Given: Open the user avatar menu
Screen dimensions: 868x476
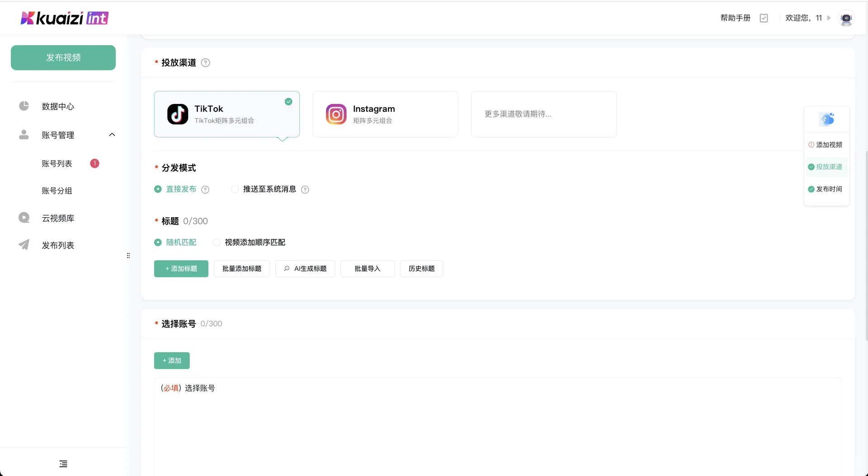Looking at the screenshot, I should 846,19.
